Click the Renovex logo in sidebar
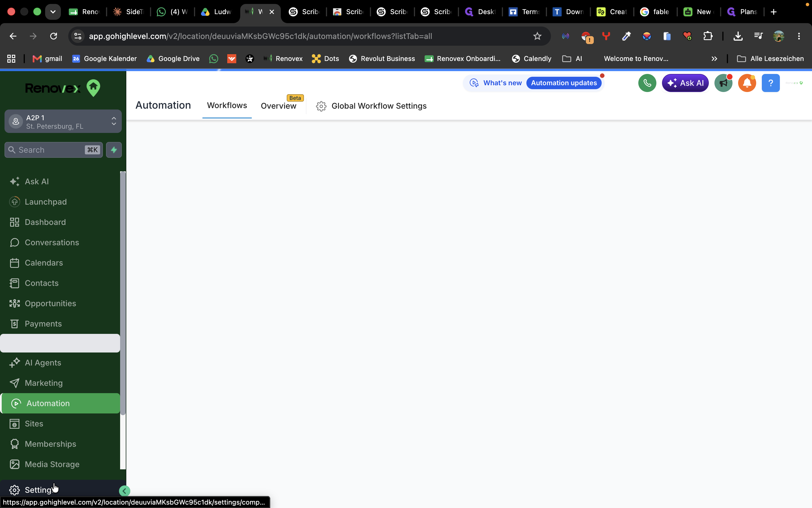 point(63,88)
